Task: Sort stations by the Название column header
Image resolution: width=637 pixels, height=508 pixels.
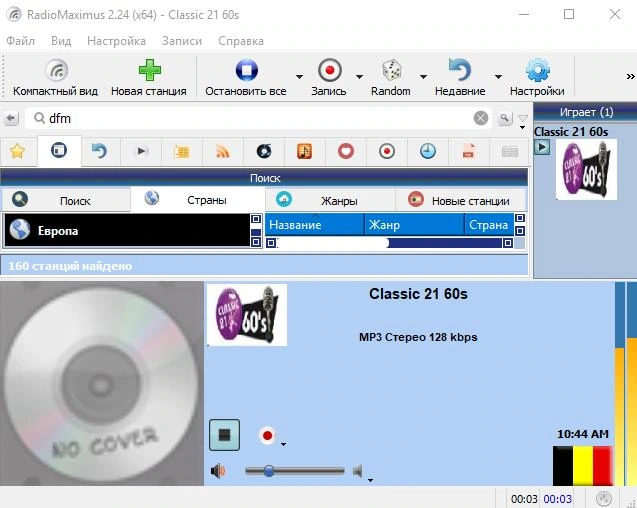Action: 315,225
